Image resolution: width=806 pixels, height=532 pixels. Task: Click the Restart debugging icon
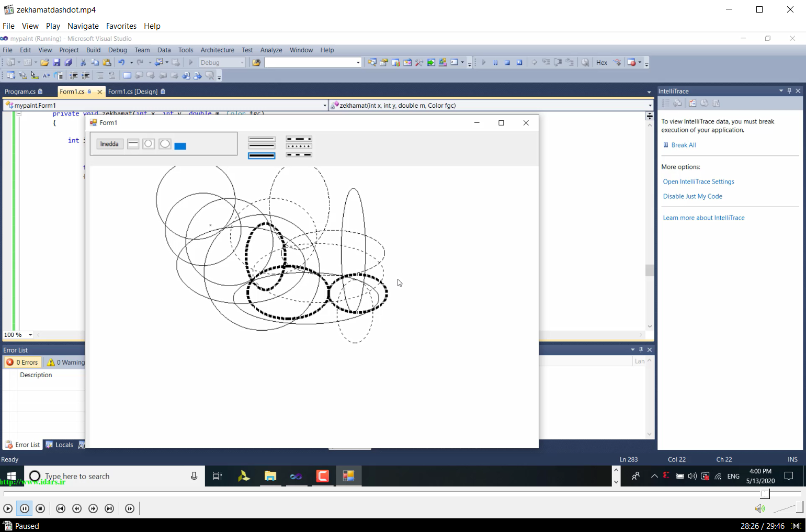519,62
